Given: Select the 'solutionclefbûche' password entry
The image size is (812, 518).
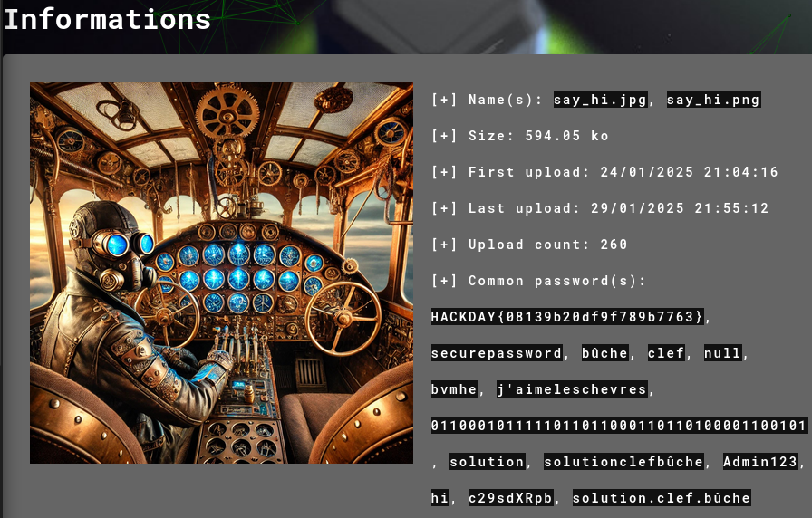Looking at the screenshot, I should tap(623, 462).
